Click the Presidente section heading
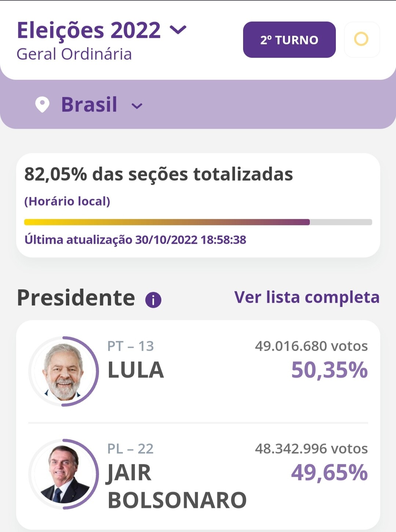 click(x=76, y=298)
